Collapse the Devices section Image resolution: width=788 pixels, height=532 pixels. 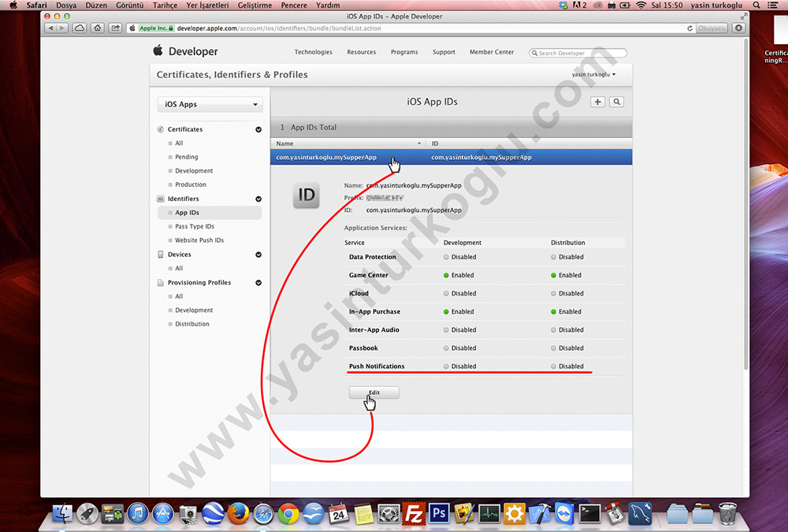tap(258, 255)
